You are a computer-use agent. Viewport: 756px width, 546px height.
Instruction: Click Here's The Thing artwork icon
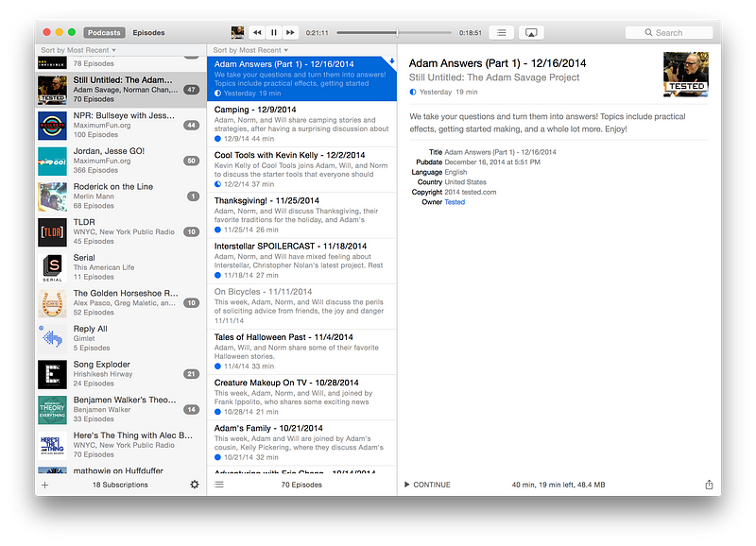tap(53, 446)
